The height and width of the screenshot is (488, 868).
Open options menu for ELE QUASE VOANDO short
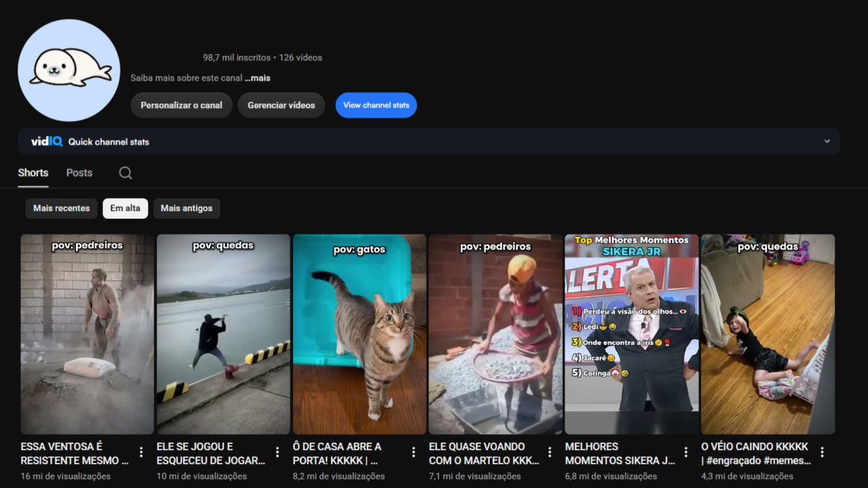coord(550,452)
